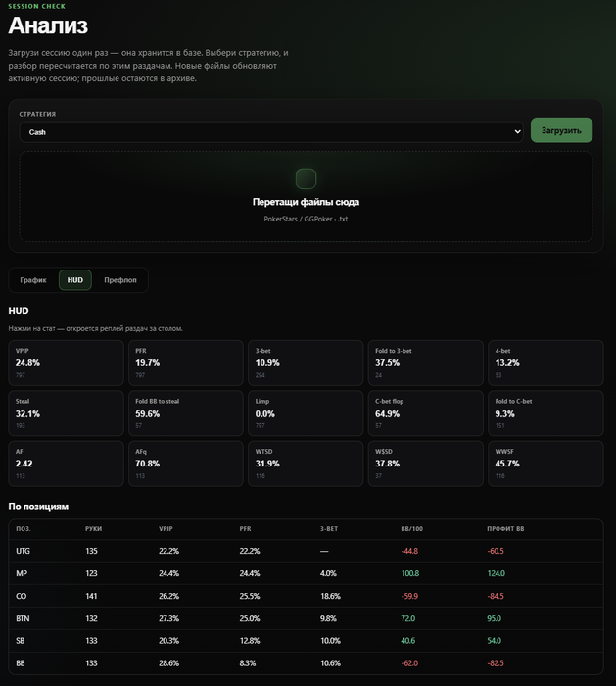Click the Анализ page heading
The height and width of the screenshot is (686, 616).
pyautogui.click(x=48, y=25)
